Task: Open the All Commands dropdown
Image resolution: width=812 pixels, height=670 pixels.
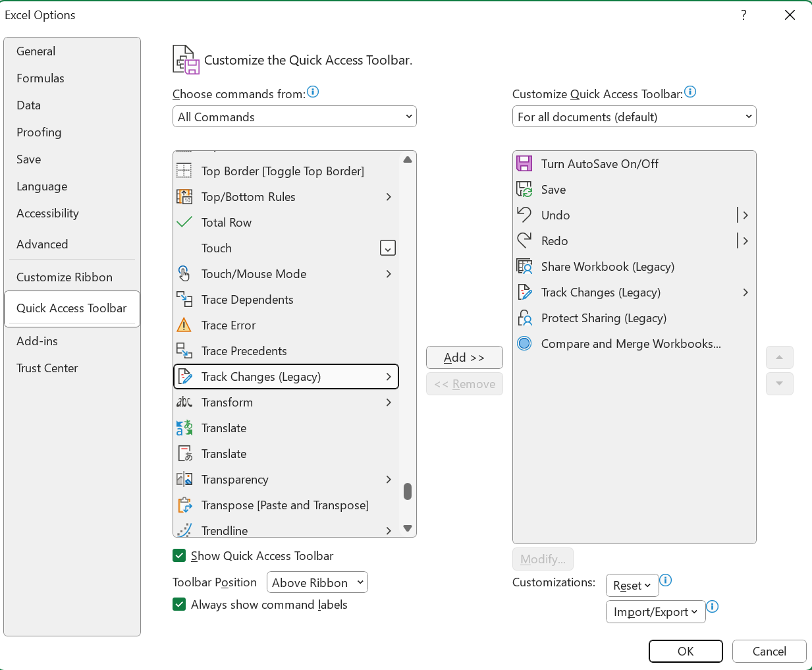Action: pyautogui.click(x=294, y=117)
